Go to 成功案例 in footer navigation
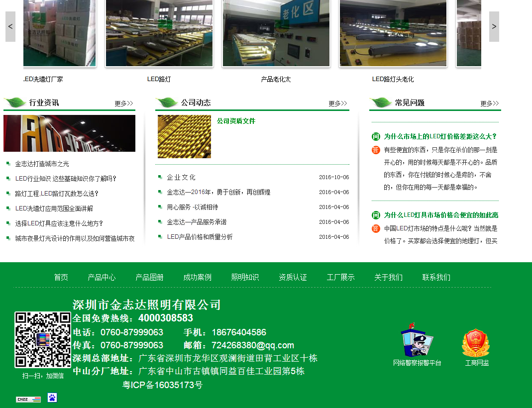The image size is (532, 408). (198, 278)
